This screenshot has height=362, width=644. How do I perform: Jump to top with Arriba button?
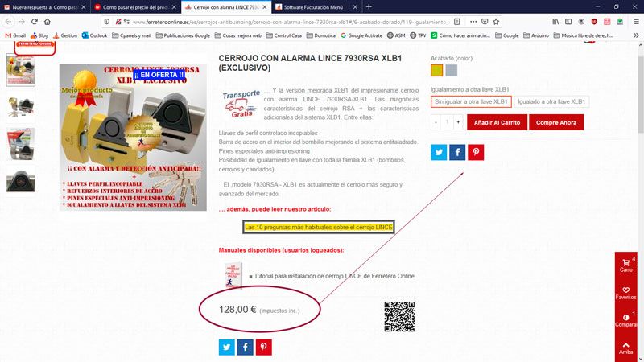pos(626,348)
